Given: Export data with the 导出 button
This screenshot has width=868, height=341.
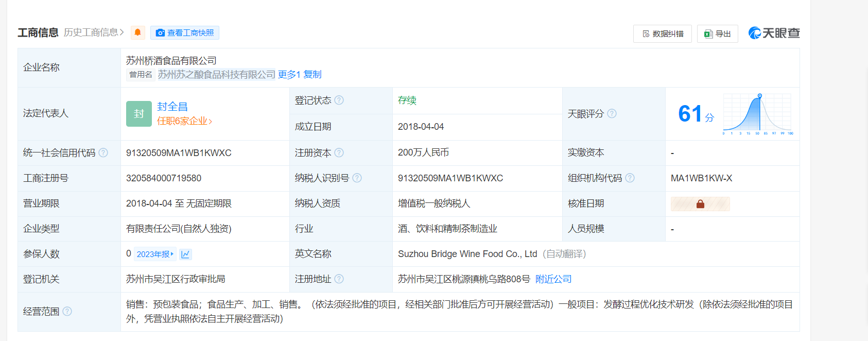Looking at the screenshot, I should (x=718, y=33).
